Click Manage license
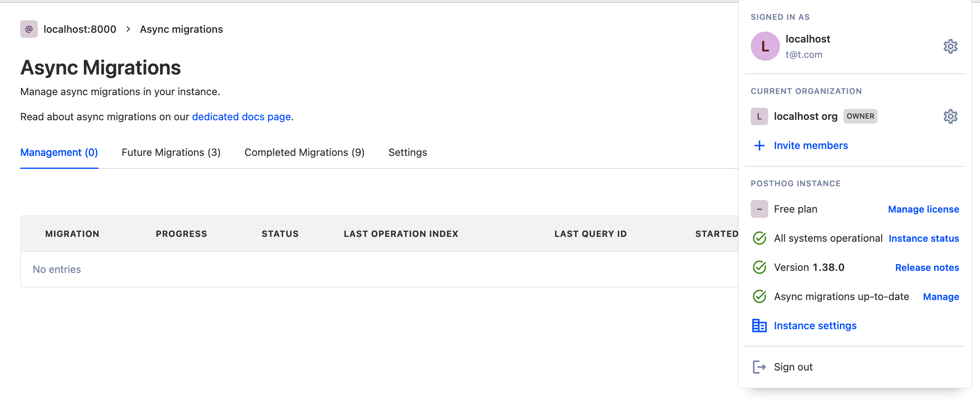980x413 pixels. (923, 209)
